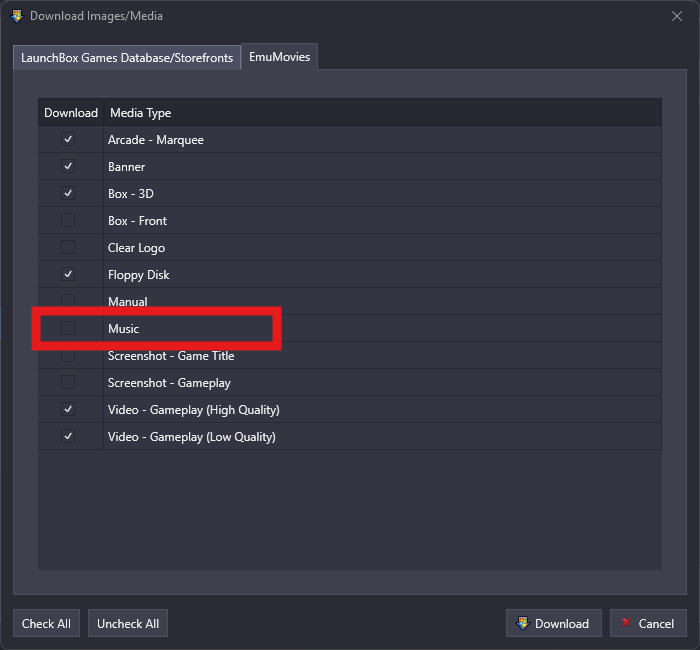Switch to LaunchBox Games Database/Storefronts tab

click(127, 58)
